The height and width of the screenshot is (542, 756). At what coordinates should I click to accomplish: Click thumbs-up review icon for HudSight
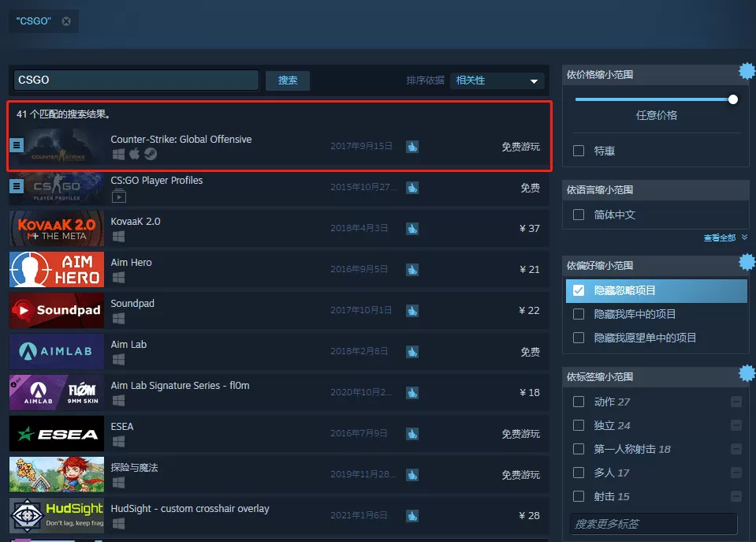click(x=412, y=516)
